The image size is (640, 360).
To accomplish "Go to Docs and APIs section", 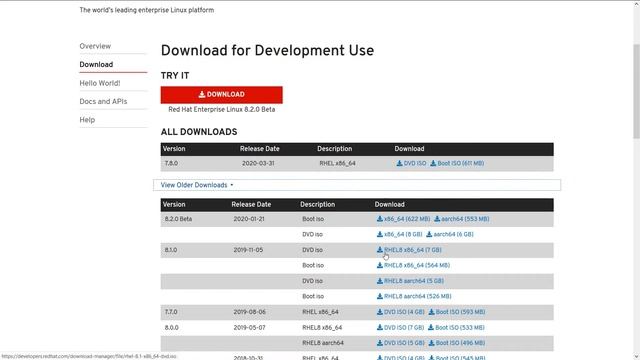I will [x=103, y=101].
